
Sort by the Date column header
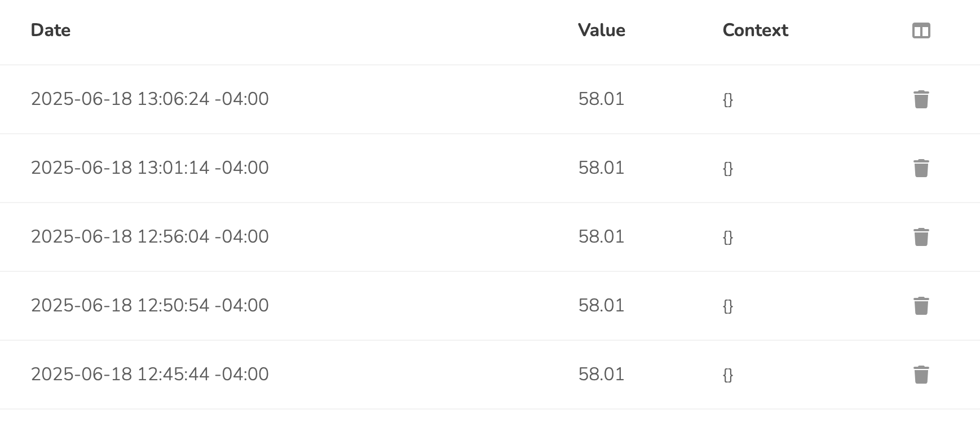pos(51,30)
